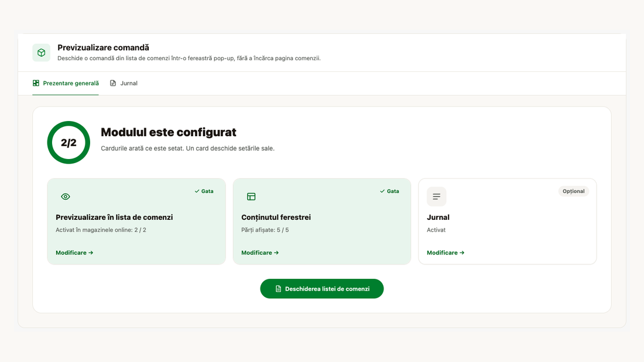Click the document icon beside the Jurnal tab
This screenshot has width=644, height=362.
point(113,83)
